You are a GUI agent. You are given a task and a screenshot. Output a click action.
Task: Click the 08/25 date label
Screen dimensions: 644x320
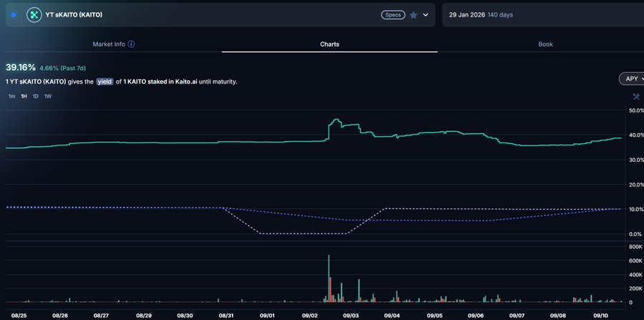(x=19, y=316)
